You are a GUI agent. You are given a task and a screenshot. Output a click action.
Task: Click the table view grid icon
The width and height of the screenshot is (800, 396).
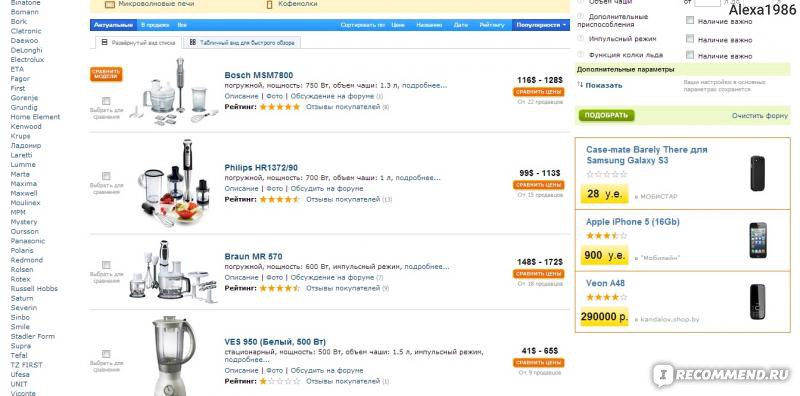pyautogui.click(x=192, y=43)
